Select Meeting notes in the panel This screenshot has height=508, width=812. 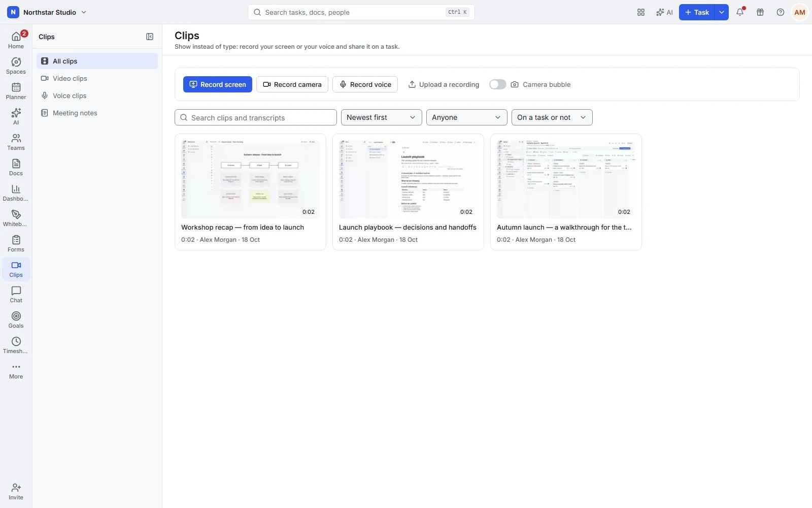tap(97, 113)
